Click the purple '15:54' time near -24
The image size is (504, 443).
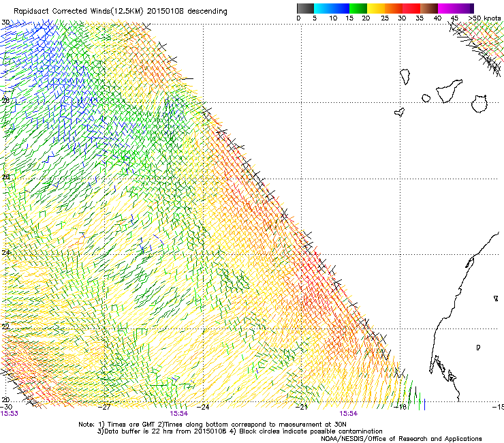179,414
